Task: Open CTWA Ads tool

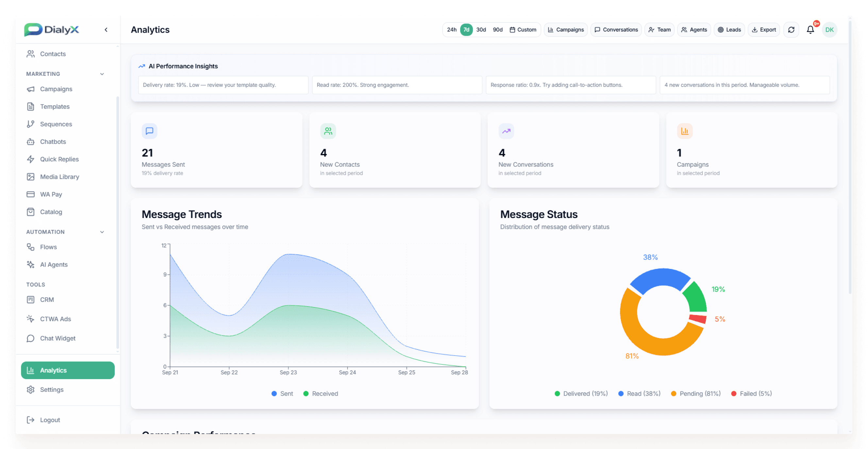Action: (67, 319)
